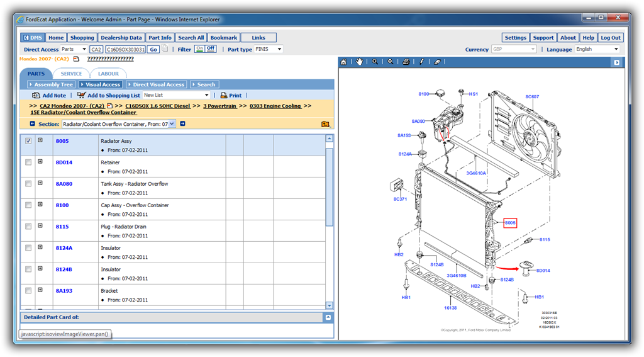Print the diagram using viewer printer icon
644x357 pixels.
[406, 62]
